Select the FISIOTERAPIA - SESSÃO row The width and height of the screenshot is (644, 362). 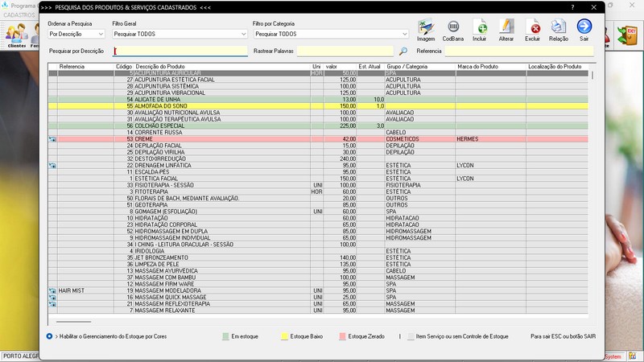(x=318, y=185)
